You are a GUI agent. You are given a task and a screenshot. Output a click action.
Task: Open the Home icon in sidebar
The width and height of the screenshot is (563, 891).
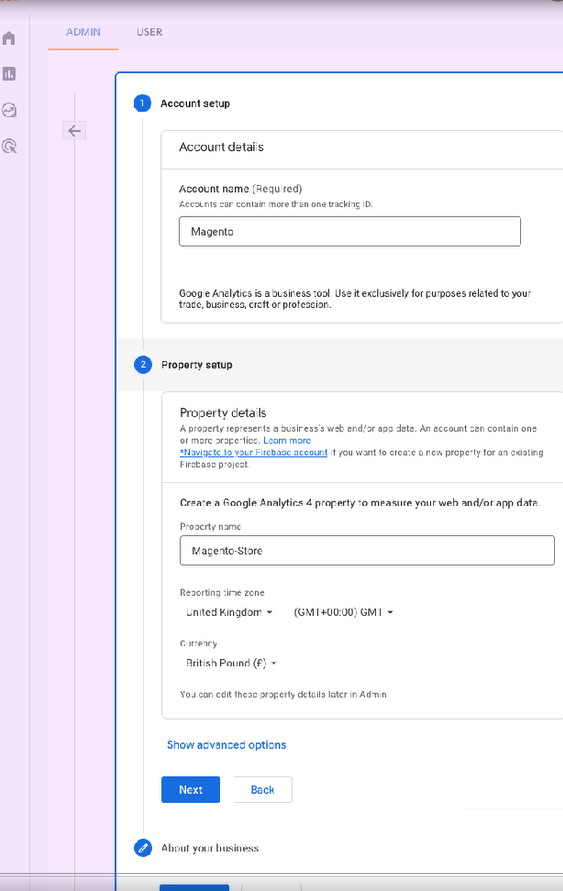coord(9,38)
